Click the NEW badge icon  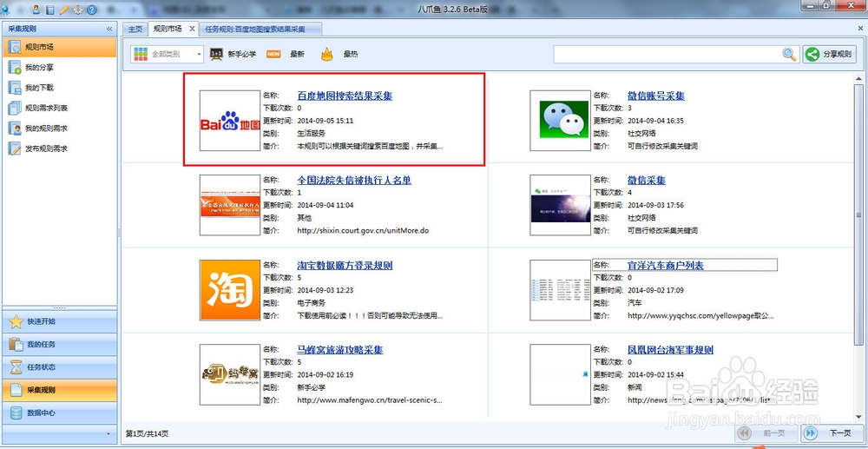[x=273, y=54]
